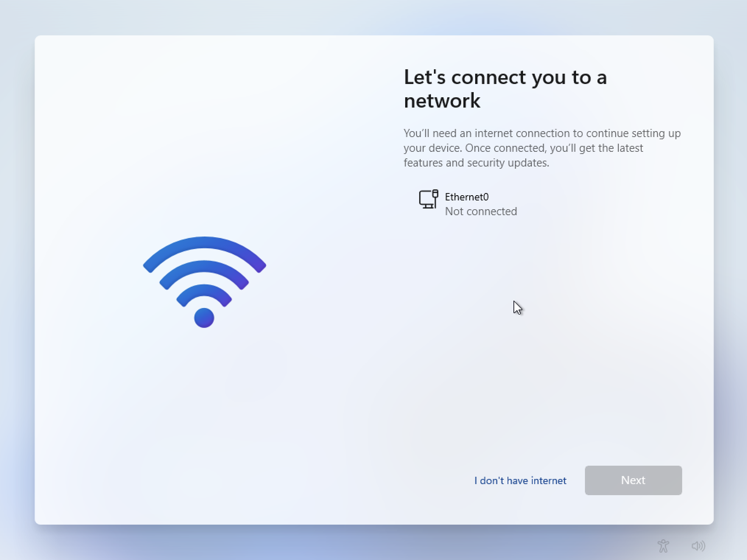Click the word "network" in the heading
This screenshot has height=560, width=747.
click(x=442, y=101)
